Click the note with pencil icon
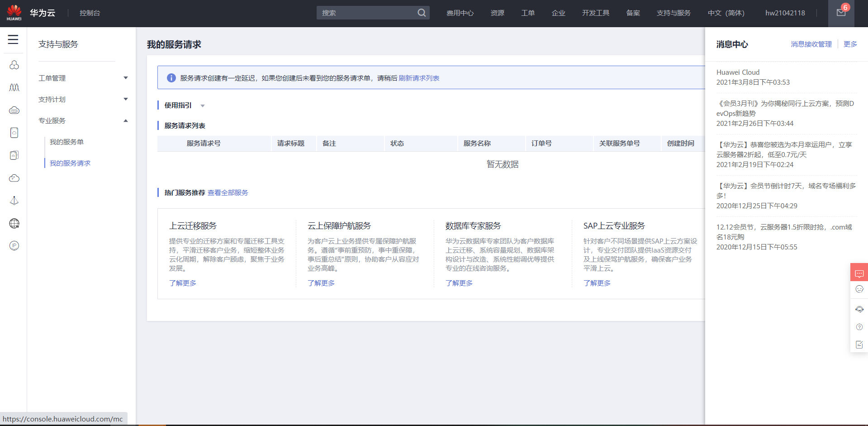The image size is (868, 426). [x=859, y=345]
